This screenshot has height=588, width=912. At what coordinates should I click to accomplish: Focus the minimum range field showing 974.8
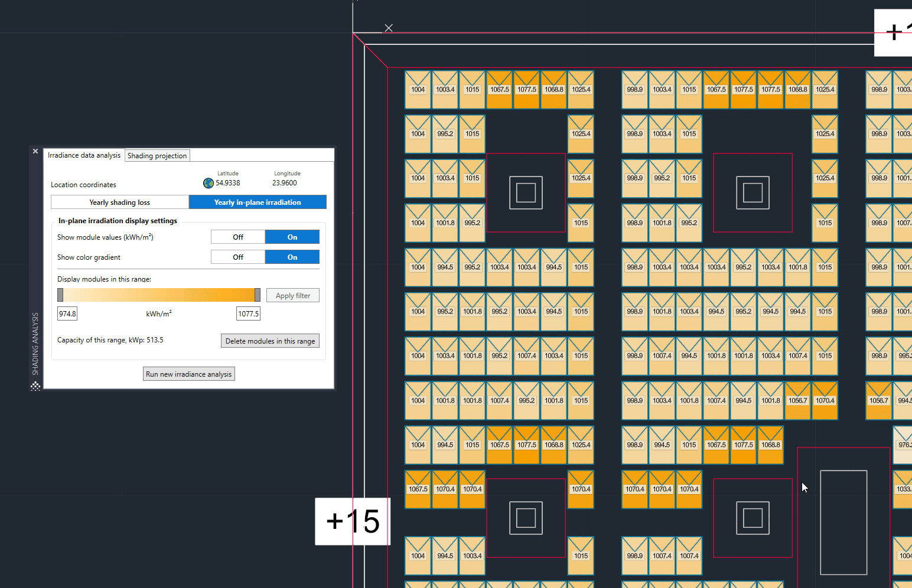(x=67, y=314)
